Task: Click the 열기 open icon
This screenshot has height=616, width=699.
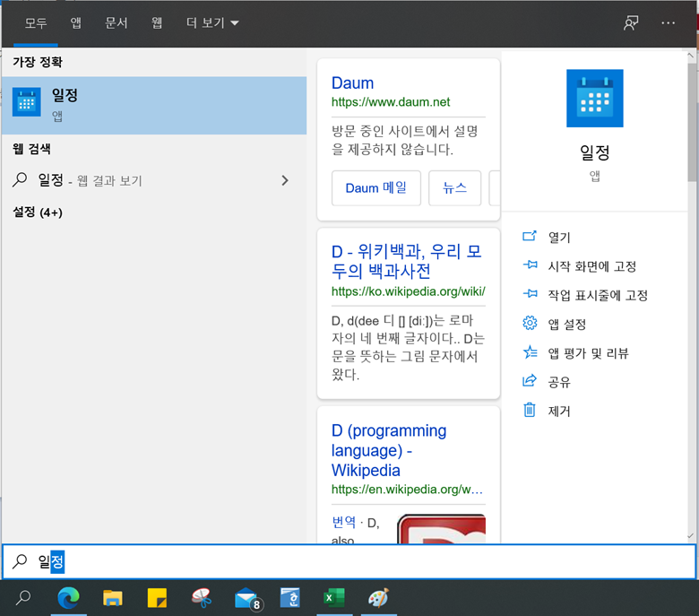Action: coord(529,236)
